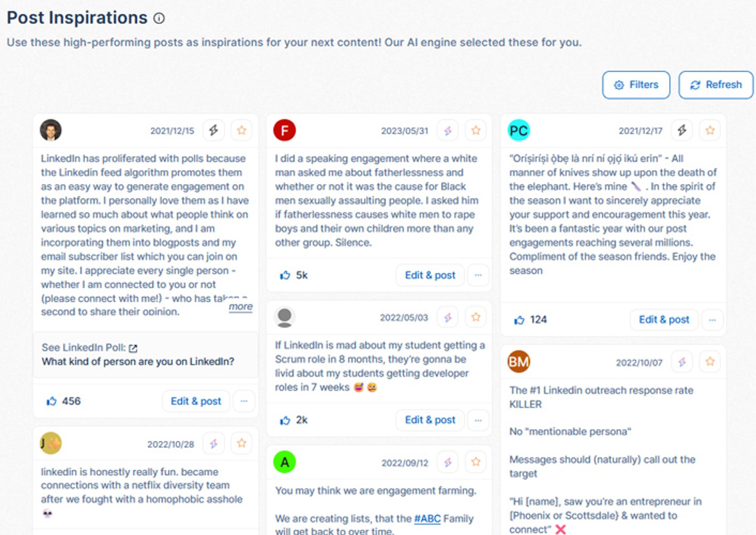Click lightning icon on 2021/12/15 post
Screen dimensions: 756x535
coord(214,130)
